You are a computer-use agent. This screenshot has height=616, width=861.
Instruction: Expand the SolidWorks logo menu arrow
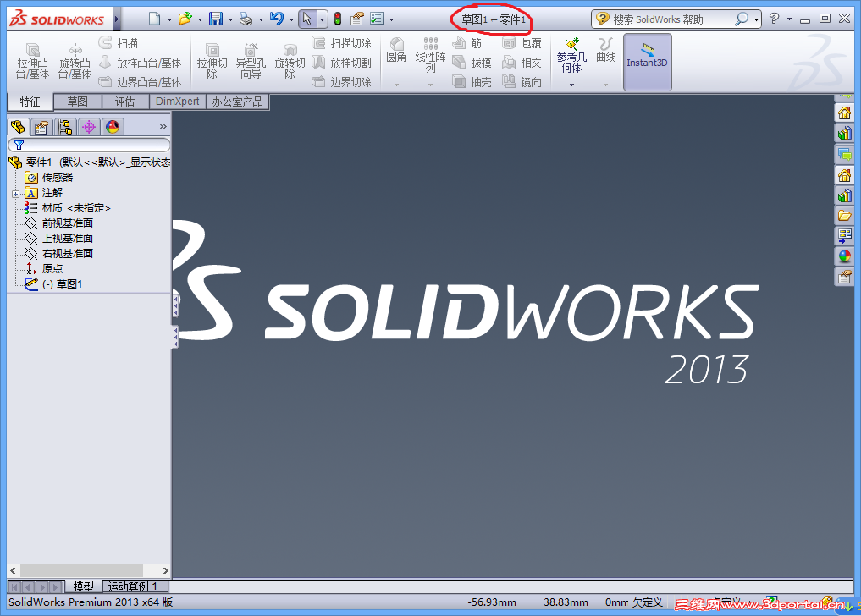[x=117, y=19]
